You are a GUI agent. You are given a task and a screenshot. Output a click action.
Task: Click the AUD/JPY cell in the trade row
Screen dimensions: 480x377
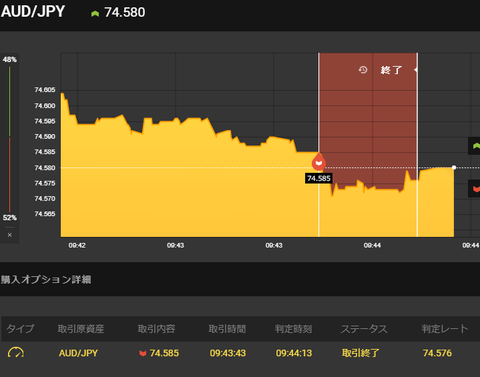point(78,353)
